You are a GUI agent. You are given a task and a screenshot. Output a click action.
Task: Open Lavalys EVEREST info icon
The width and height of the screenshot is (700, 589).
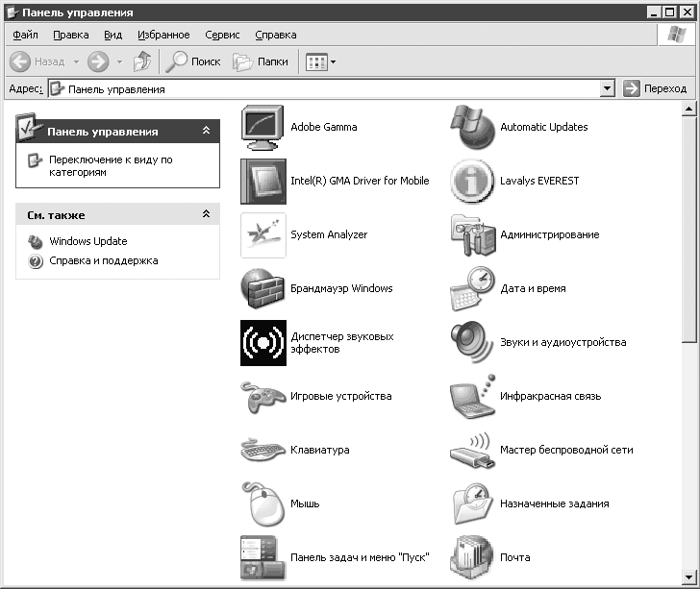point(472,182)
